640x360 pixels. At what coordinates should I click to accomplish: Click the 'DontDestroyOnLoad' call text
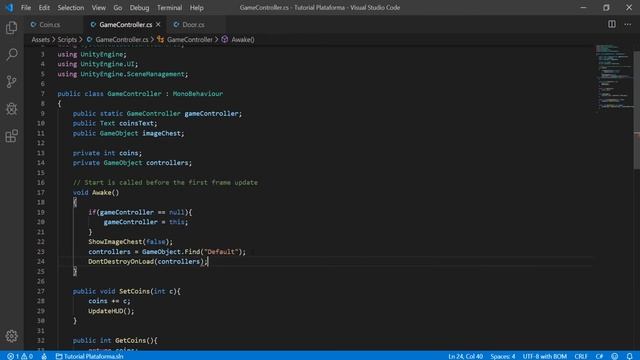click(121, 262)
